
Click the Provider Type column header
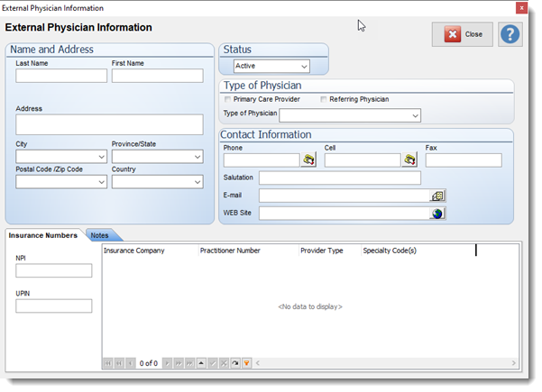click(x=330, y=251)
